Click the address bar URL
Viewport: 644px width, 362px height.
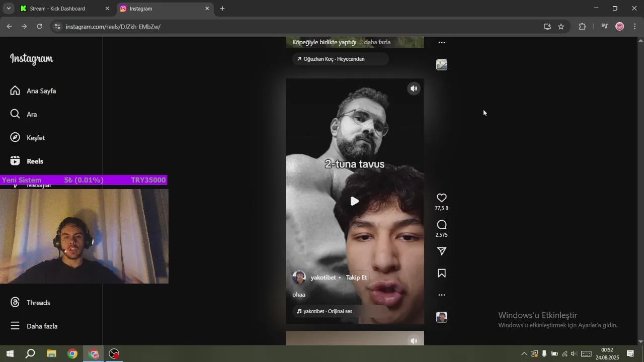pos(113,27)
